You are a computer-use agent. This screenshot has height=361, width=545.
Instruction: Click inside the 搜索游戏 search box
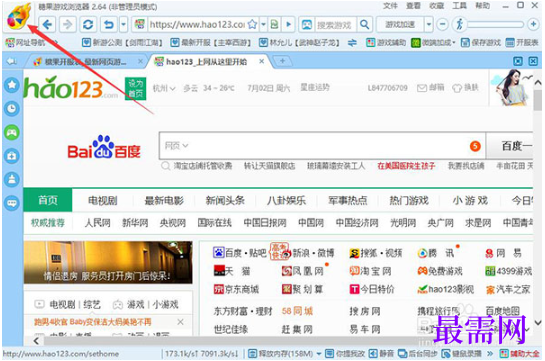click(334, 25)
